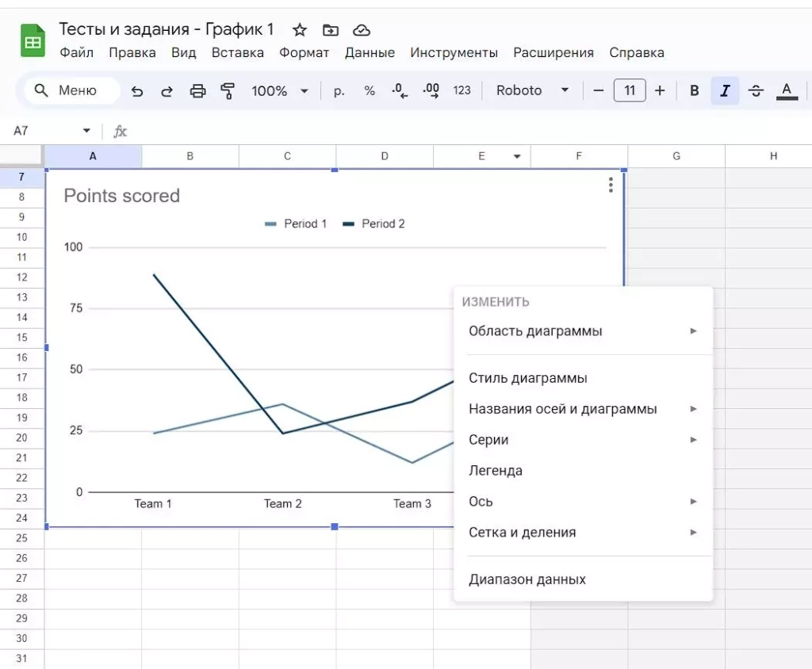Click the undo arrow icon

coord(137,91)
